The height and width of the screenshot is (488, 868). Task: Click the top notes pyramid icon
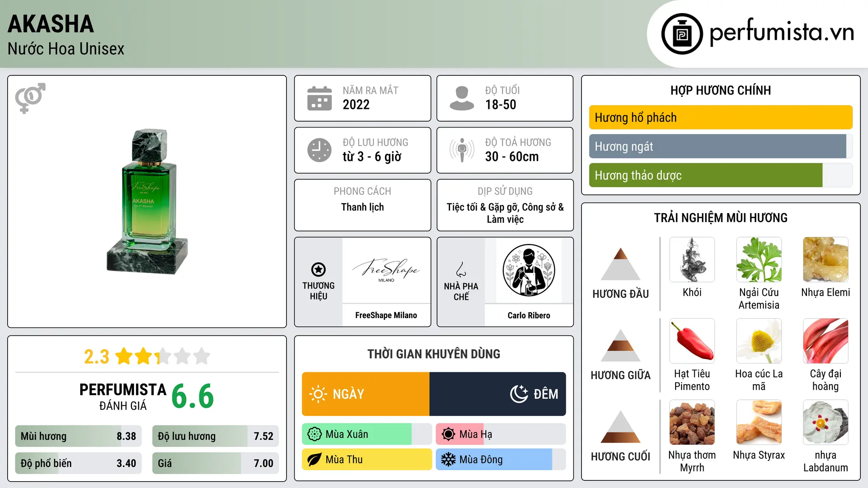pyautogui.click(x=620, y=264)
